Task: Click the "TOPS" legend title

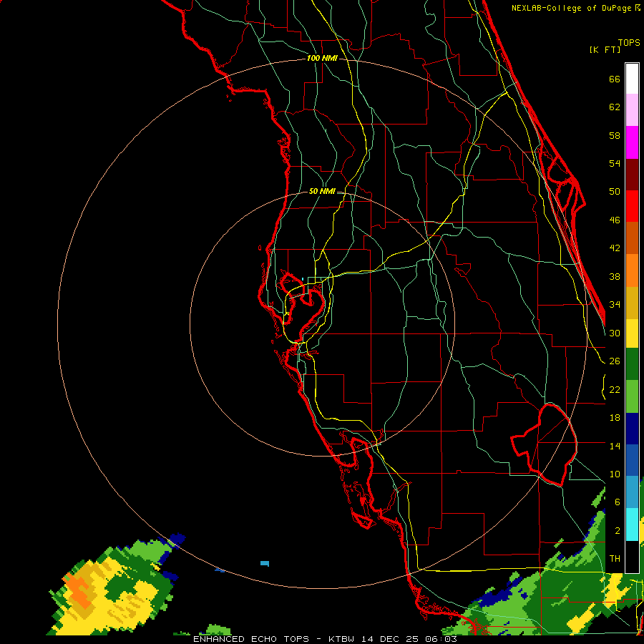Action: coord(629,43)
